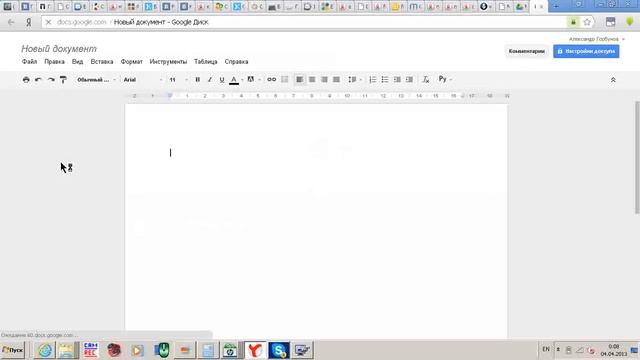This screenshot has width=640, height=360.
Task: Align text to the right
Action: pos(324,80)
